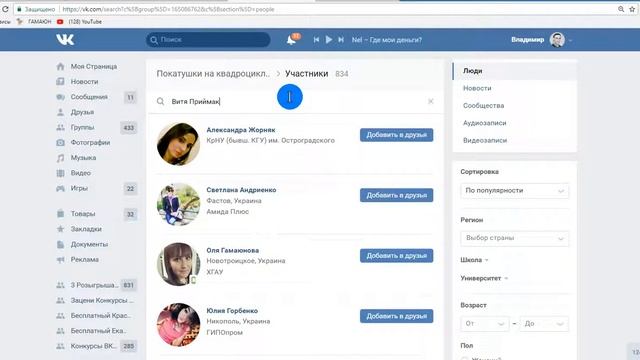Open Оля Гамаюнова's profile name link

coord(233,250)
